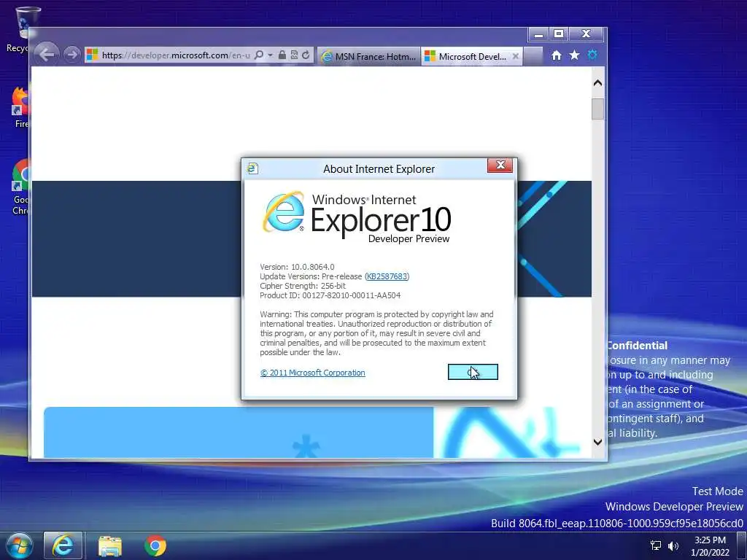Click the Developer Preview label

tap(409, 238)
